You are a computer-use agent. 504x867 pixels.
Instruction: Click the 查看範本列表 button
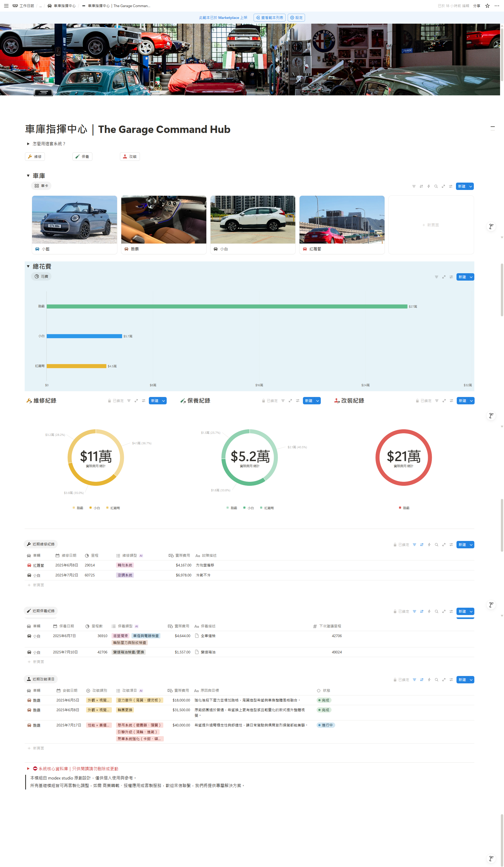(270, 18)
